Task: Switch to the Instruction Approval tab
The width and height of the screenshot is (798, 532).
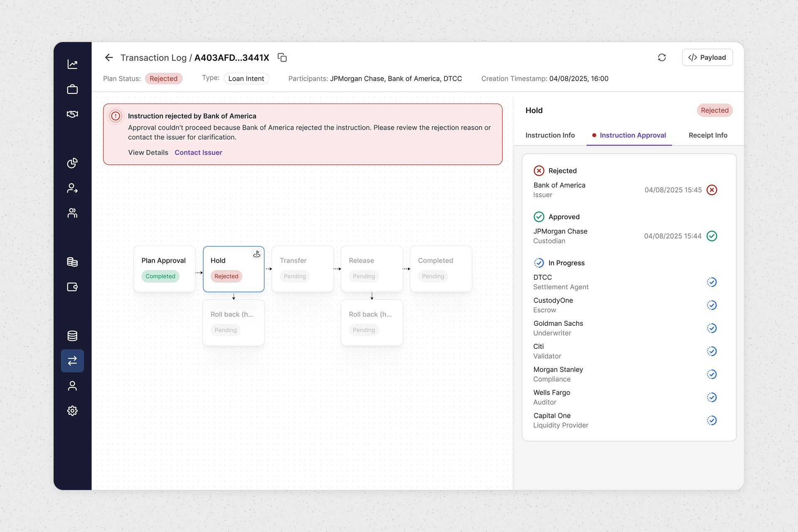Action: (x=629, y=135)
